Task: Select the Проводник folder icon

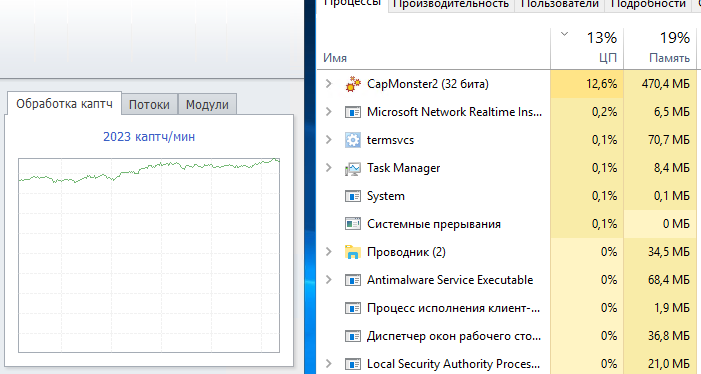Action: coord(353,252)
